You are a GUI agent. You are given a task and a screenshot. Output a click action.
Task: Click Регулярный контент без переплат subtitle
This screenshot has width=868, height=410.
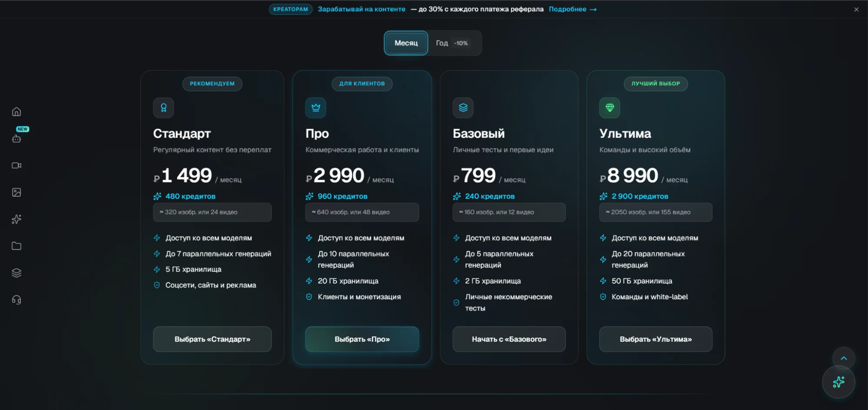[212, 150]
